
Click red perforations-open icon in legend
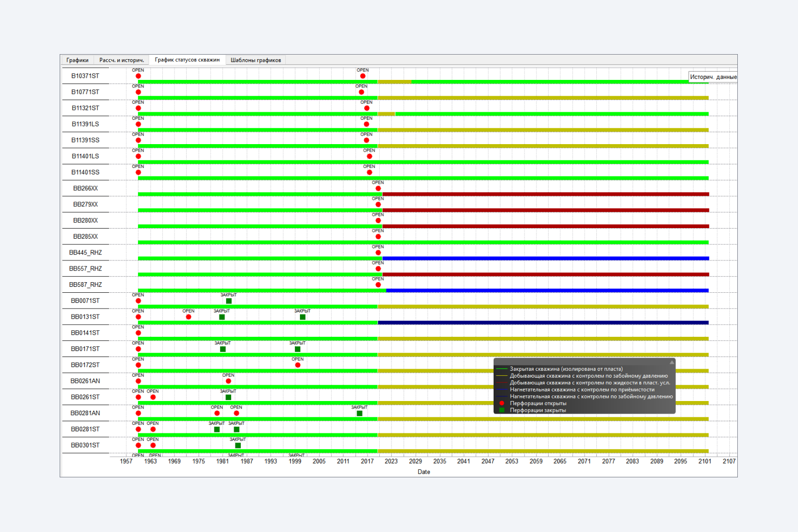click(x=502, y=403)
